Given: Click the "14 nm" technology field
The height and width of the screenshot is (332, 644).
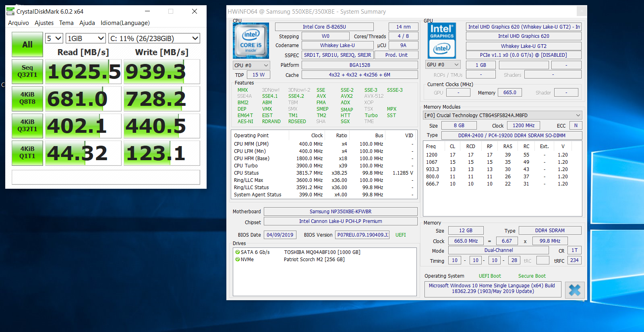Looking at the screenshot, I should click(x=403, y=27).
